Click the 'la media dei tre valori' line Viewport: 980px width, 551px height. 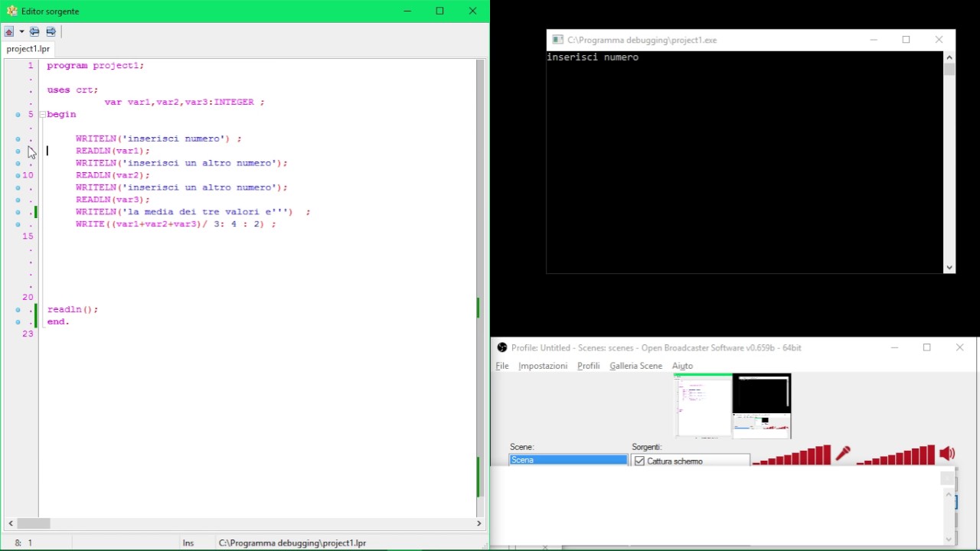click(193, 212)
